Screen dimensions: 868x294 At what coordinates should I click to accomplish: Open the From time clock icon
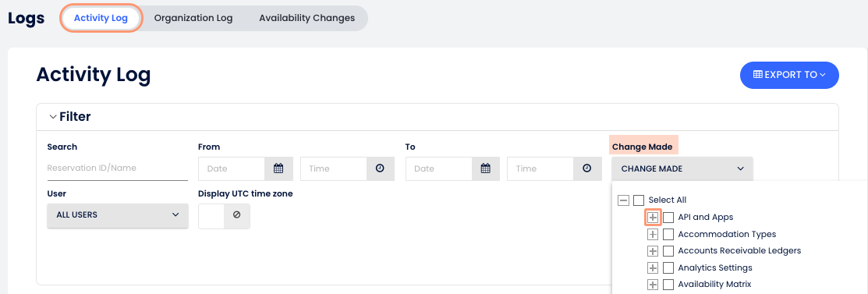point(381,169)
